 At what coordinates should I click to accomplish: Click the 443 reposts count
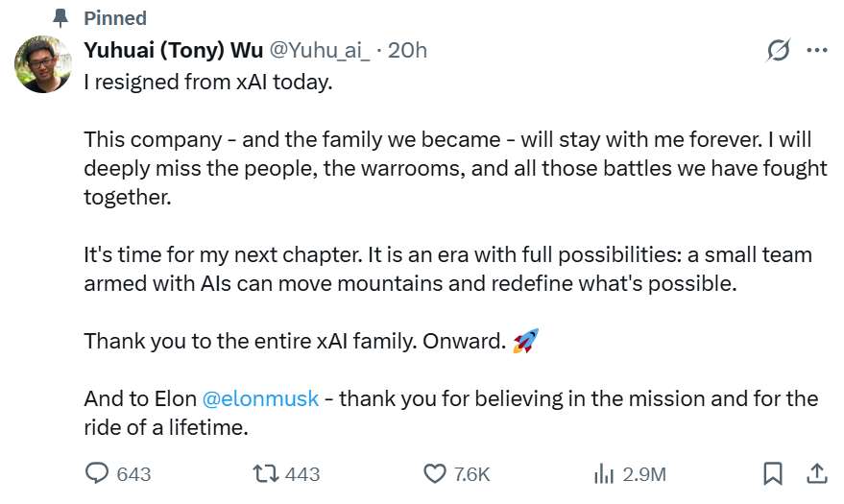pyautogui.click(x=302, y=474)
